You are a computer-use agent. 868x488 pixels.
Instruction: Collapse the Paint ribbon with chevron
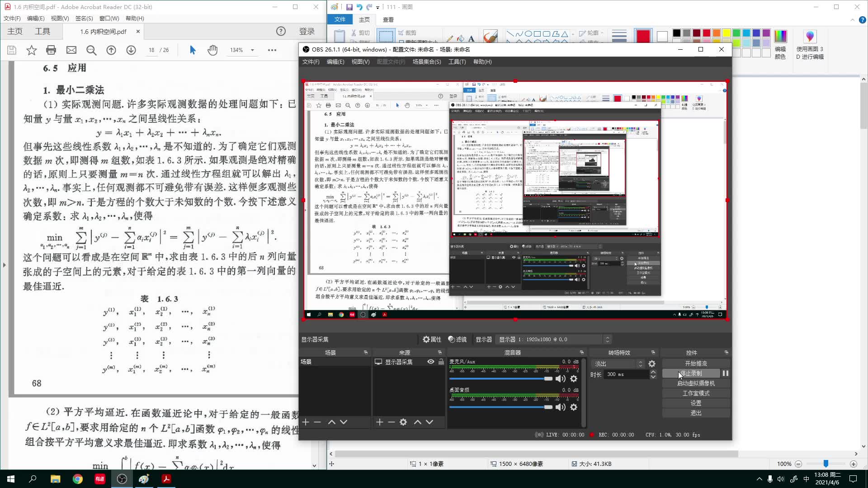(852, 19)
